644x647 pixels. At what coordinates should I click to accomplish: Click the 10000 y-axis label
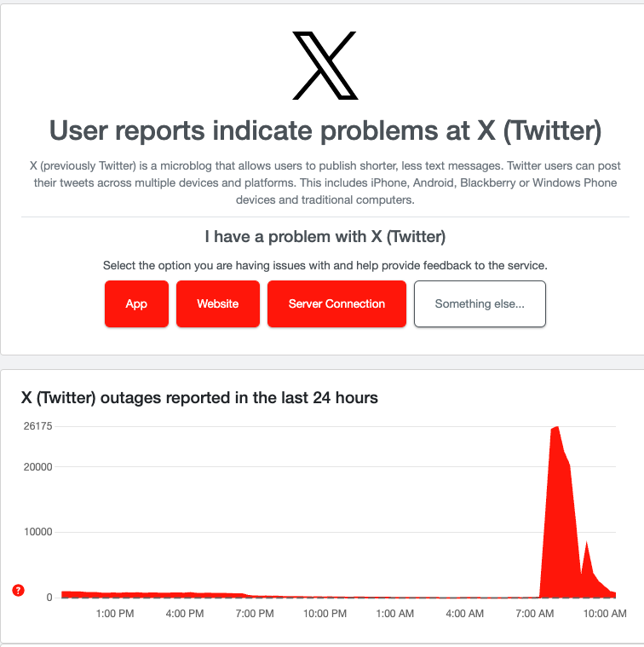point(38,532)
